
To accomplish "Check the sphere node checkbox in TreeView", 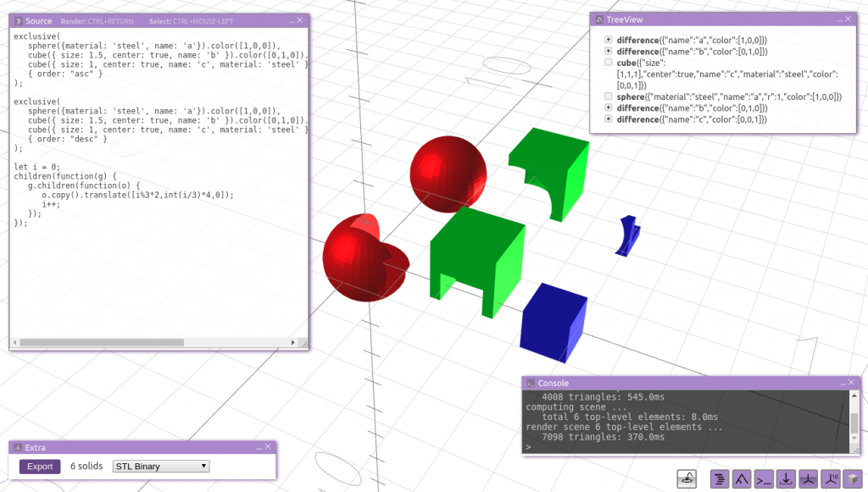I will [608, 97].
